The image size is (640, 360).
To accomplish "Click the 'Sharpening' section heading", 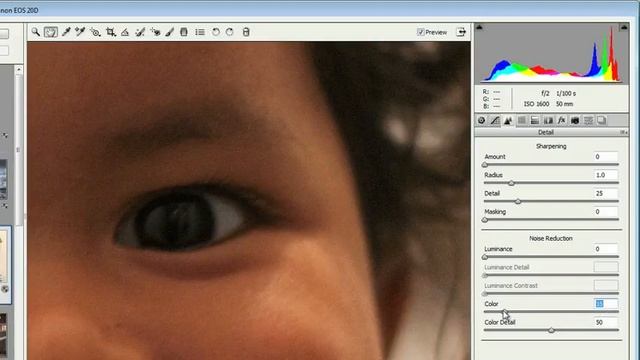I will pos(551,146).
